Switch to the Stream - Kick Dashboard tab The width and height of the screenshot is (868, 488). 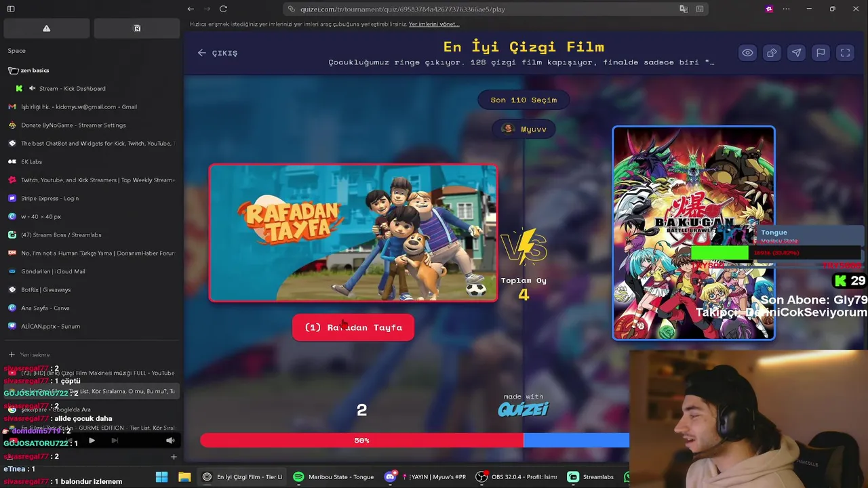(92, 88)
